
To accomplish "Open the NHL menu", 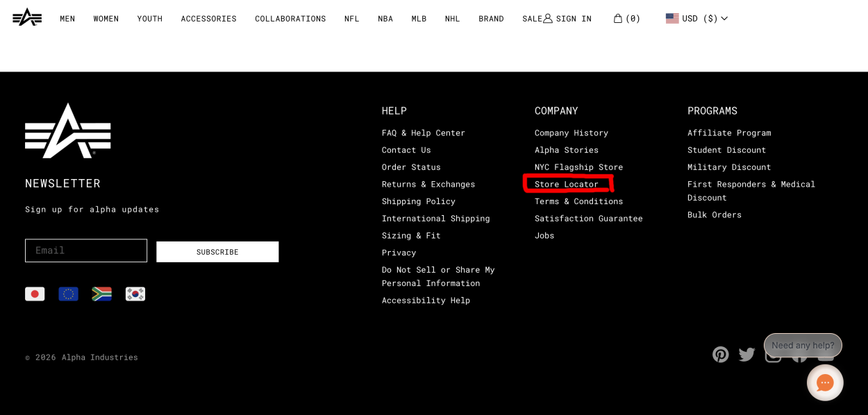I will pos(453,19).
